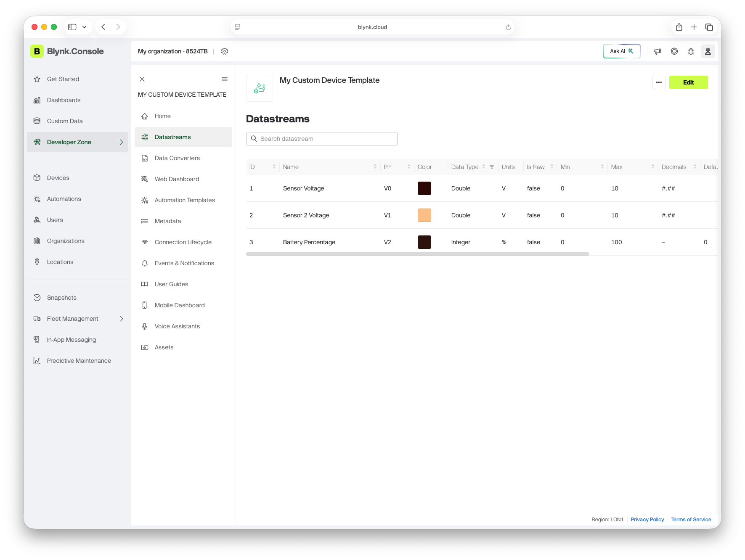Sort by Data Type column arrows
This screenshot has width=745, height=560.
484,167
